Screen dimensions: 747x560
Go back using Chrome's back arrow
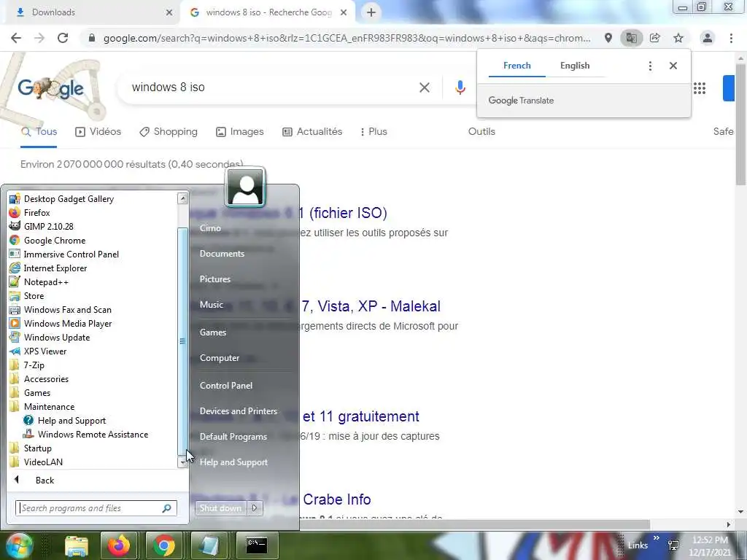coord(16,38)
